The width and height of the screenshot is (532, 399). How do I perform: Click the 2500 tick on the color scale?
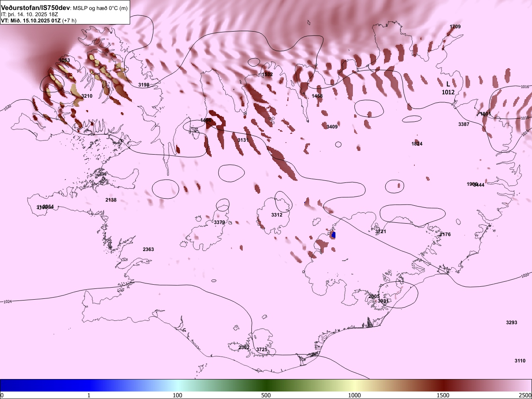point(525,395)
